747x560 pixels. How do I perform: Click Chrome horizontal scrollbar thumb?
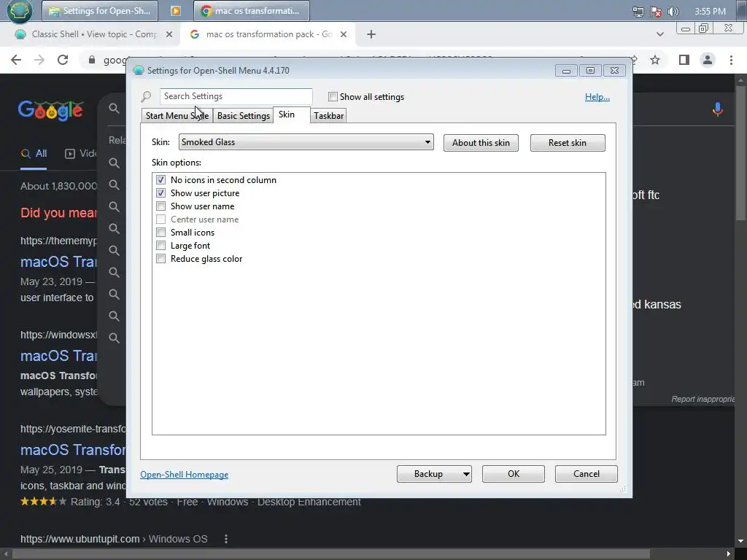click(331, 554)
